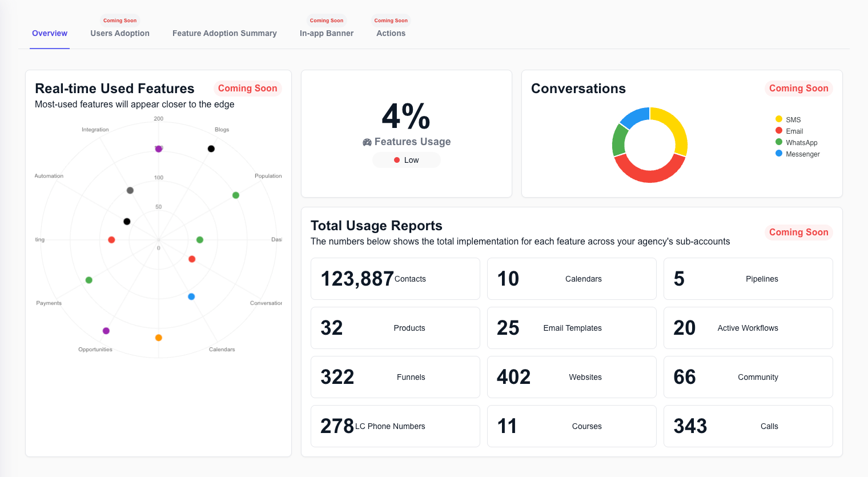The image size is (868, 477).
Task: Click the blue point on the radar chart
Action: click(x=191, y=296)
